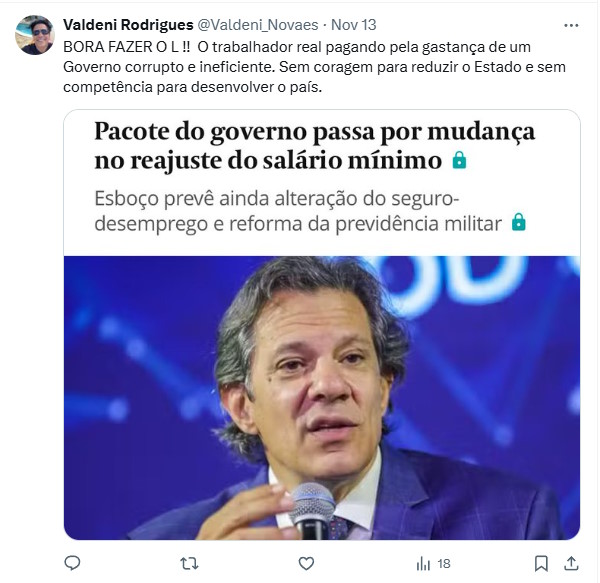Share the tweet via upload icon

coord(571,563)
